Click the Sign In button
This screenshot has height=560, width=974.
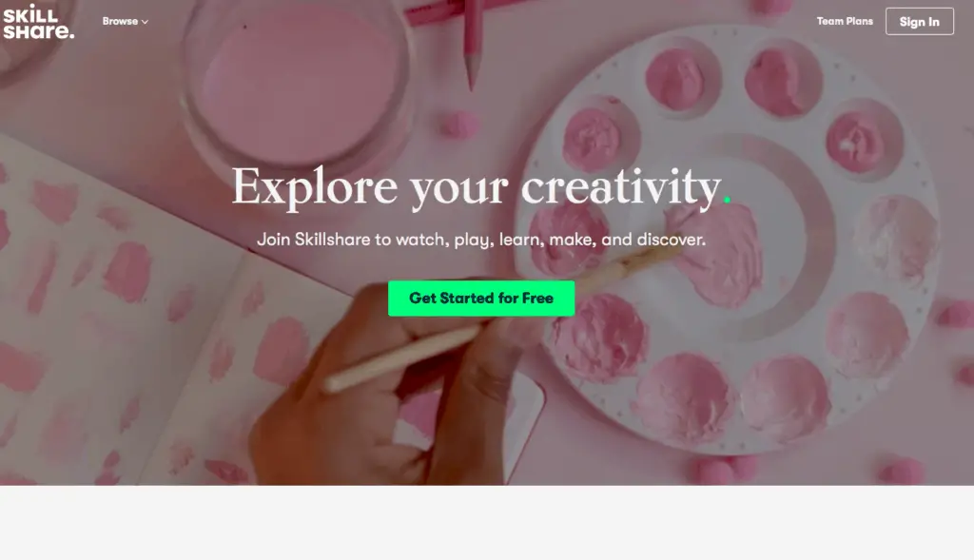(x=920, y=22)
